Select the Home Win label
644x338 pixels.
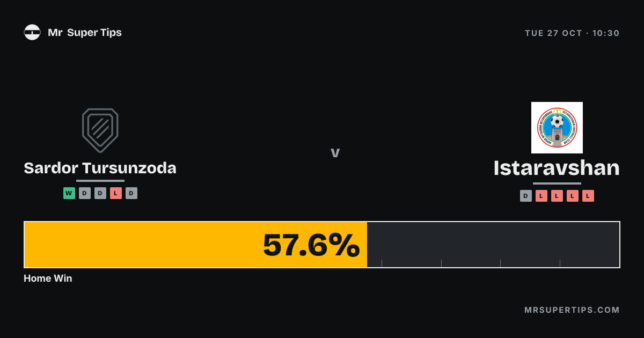coord(48,278)
